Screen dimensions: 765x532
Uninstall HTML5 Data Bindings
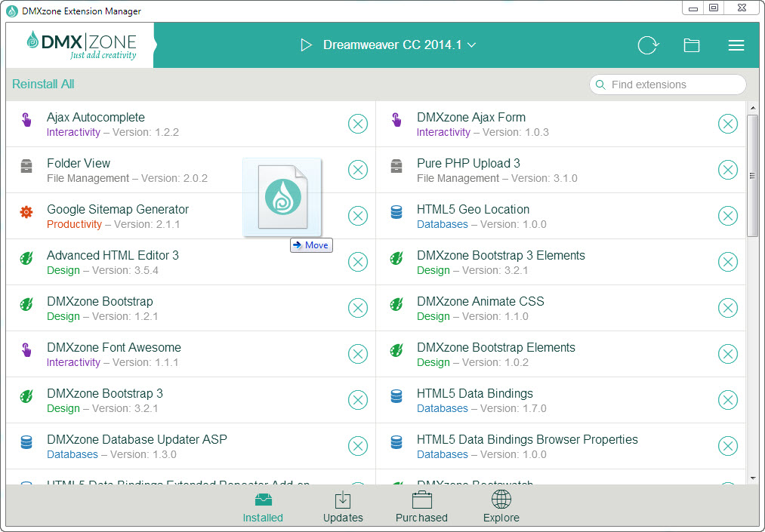coord(727,400)
